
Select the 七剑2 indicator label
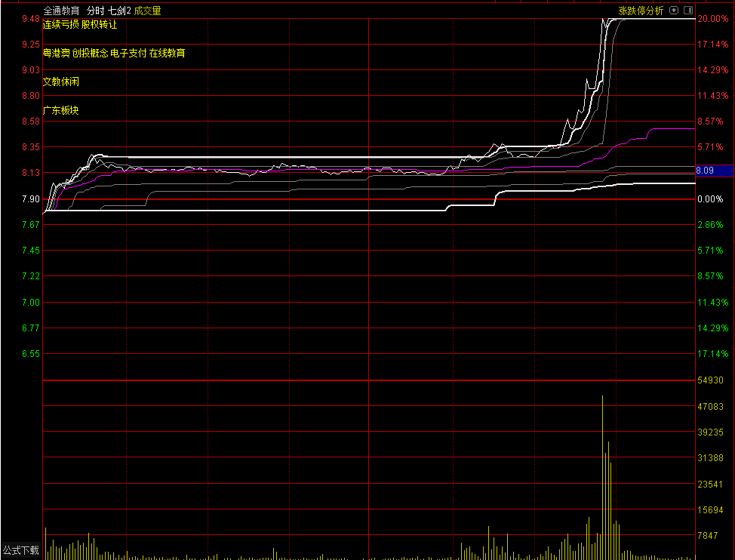tap(119, 11)
